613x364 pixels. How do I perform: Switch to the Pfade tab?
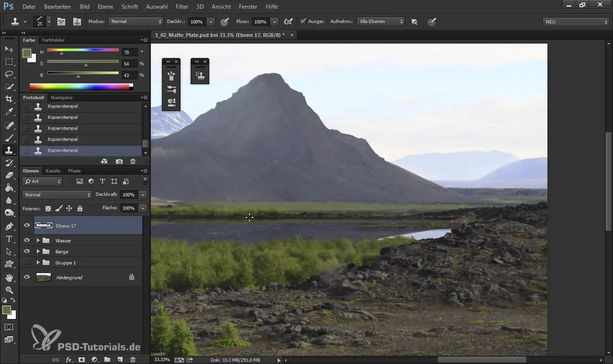74,171
